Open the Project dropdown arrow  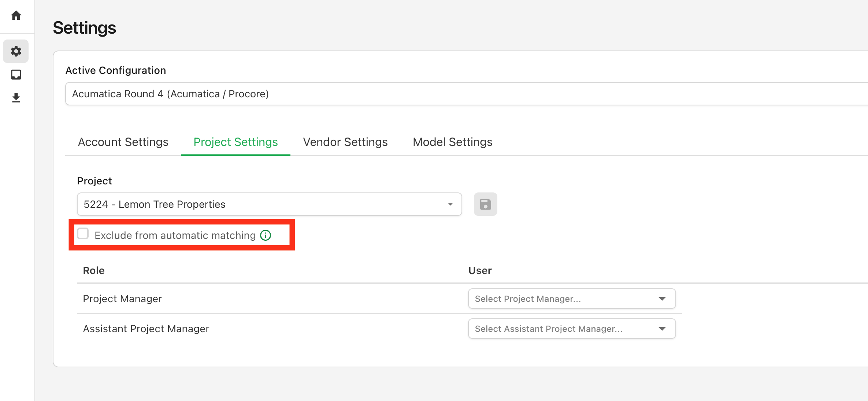[450, 204]
